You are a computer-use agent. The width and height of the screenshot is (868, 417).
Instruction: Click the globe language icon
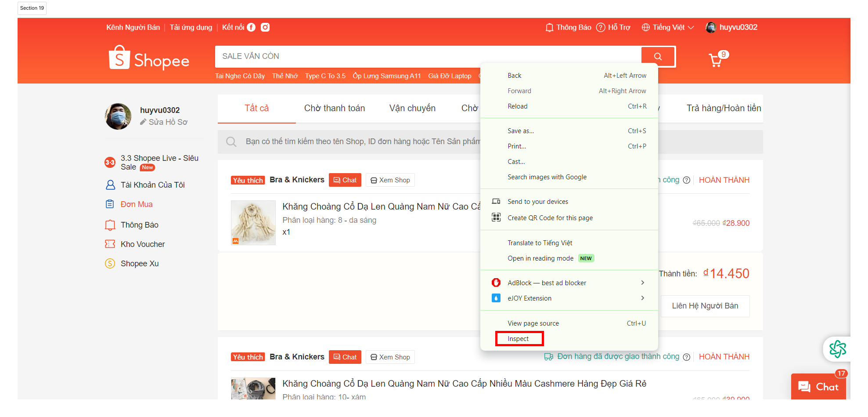click(646, 28)
